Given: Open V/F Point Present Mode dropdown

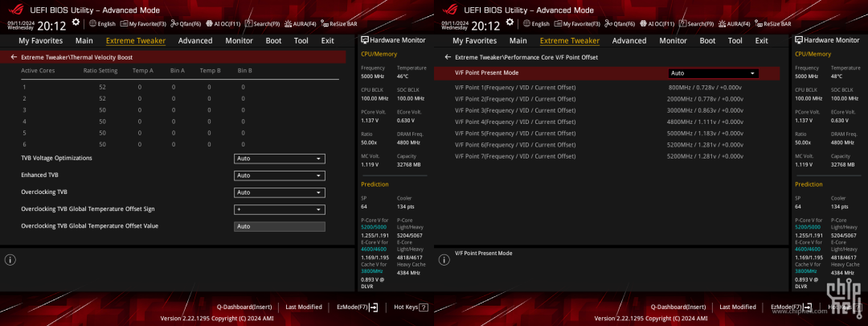Looking at the screenshot, I should click(713, 73).
